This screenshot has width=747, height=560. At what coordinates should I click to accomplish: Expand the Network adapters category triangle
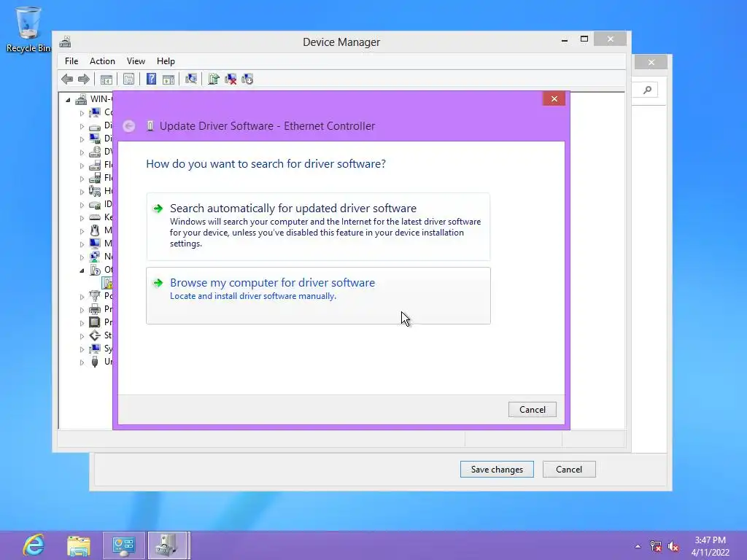(x=82, y=257)
